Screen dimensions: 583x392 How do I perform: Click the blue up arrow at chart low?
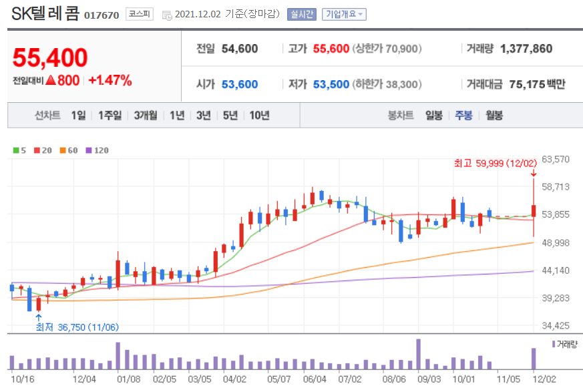point(39,317)
